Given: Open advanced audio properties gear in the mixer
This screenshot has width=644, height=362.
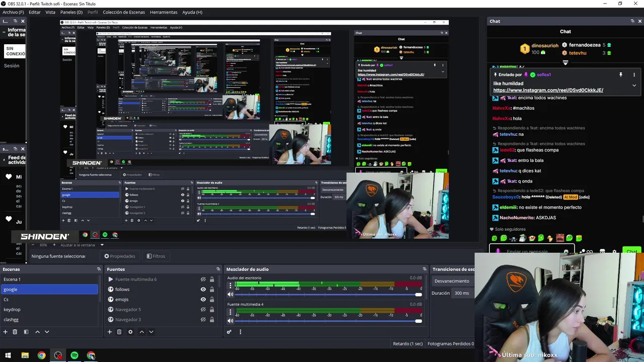Looking at the screenshot, I should pos(229,332).
